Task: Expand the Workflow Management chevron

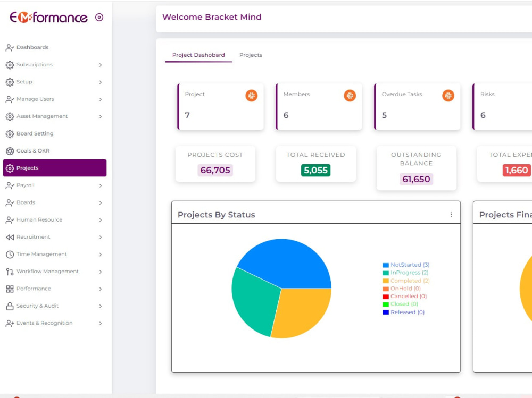Action: click(x=101, y=272)
